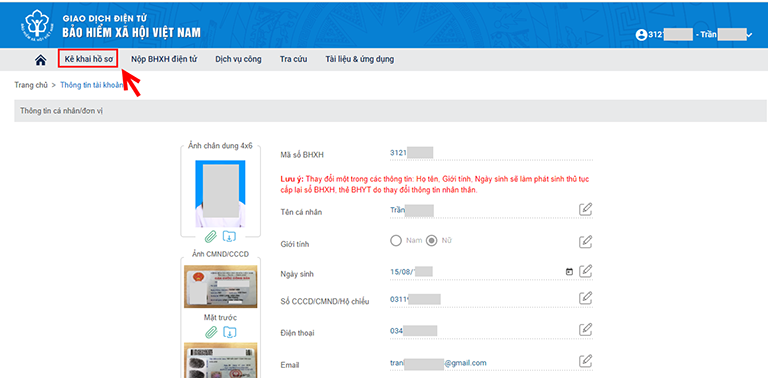768x378 pixels.
Task: Download the Mặt trước ID image
Action: (229, 332)
